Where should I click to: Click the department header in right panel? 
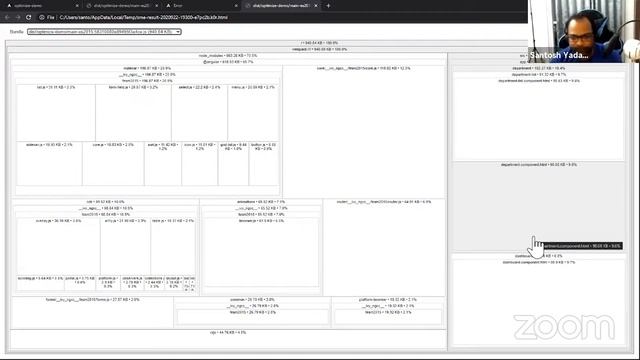pos(538,68)
